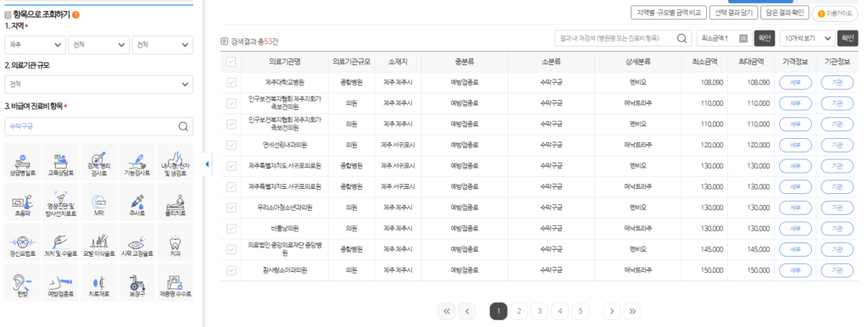Click 담은 결과 확인 button

tap(784, 12)
